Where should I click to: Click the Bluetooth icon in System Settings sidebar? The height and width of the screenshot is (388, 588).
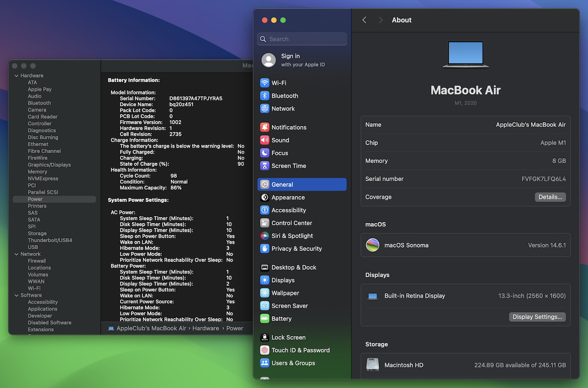(265, 96)
